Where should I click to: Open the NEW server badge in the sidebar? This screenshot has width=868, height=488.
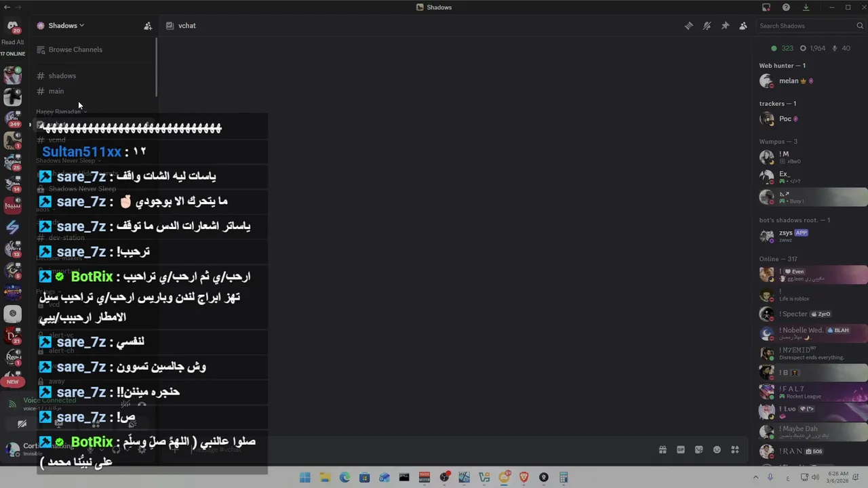pos(12,382)
